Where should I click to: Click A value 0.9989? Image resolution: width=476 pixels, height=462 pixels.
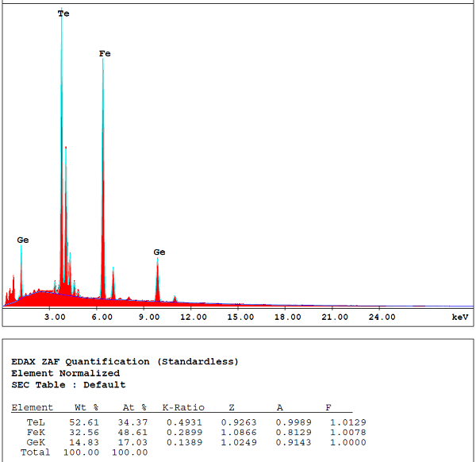pyautogui.click(x=294, y=422)
